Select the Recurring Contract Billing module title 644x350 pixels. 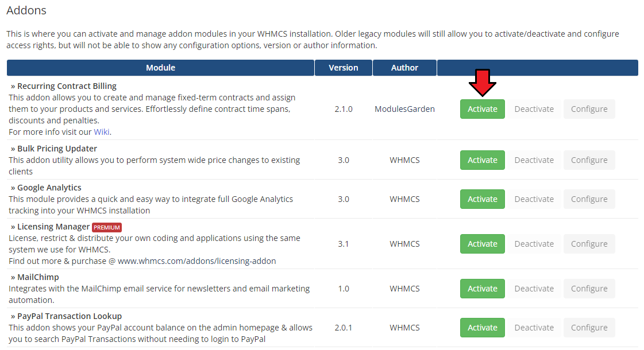point(67,86)
